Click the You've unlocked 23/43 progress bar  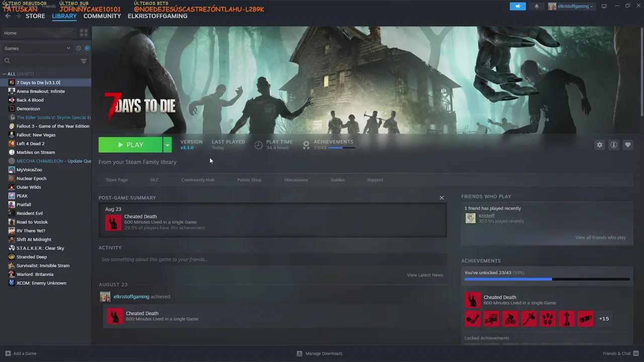[x=547, y=279]
